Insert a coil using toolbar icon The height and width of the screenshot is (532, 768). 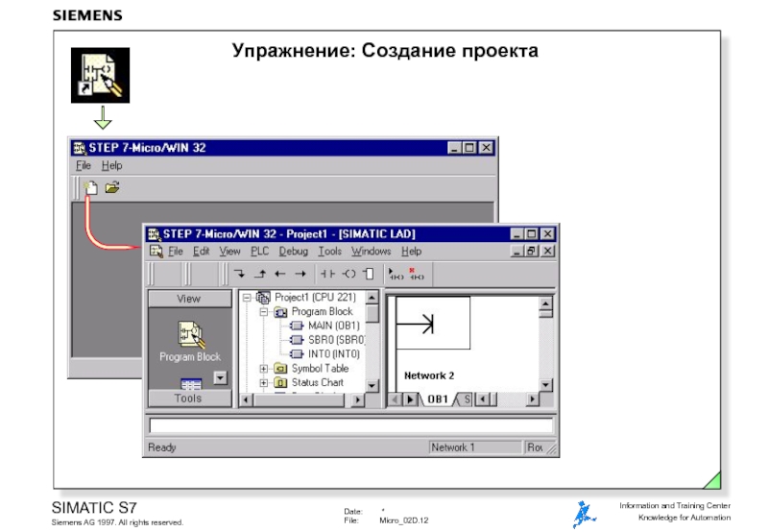(348, 274)
